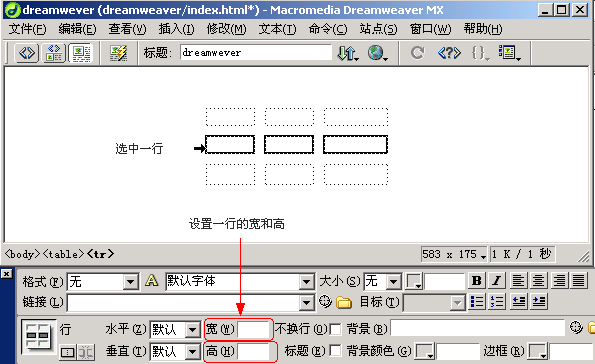Image resolution: width=595 pixels, height=364 pixels.
Task: Open Preview in Browser globe icon
Action: click(x=377, y=53)
